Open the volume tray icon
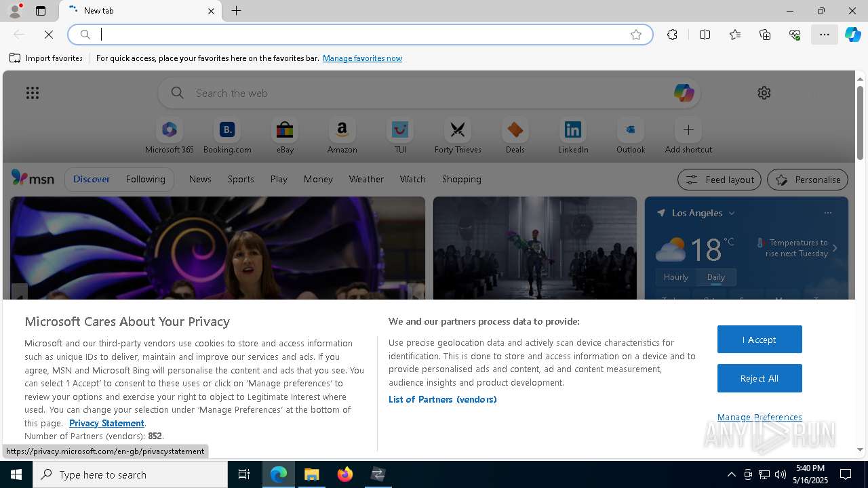Image resolution: width=868 pixels, height=488 pixels. [x=781, y=474]
